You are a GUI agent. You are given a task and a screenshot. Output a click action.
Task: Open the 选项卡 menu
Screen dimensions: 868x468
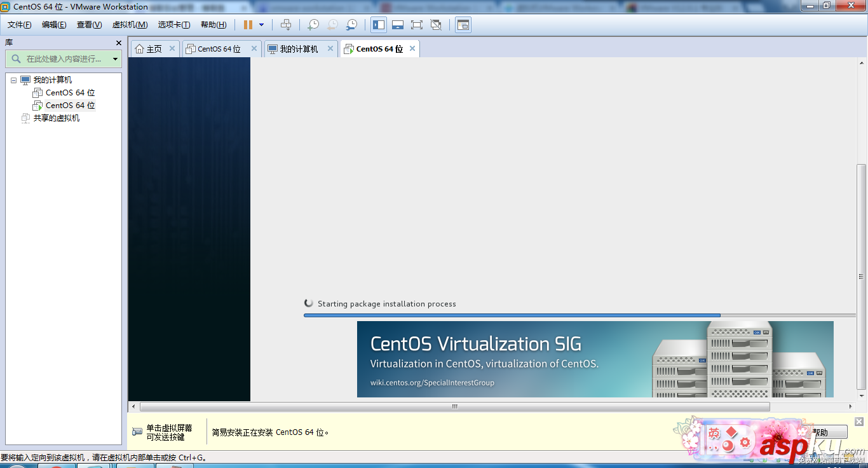coord(173,25)
